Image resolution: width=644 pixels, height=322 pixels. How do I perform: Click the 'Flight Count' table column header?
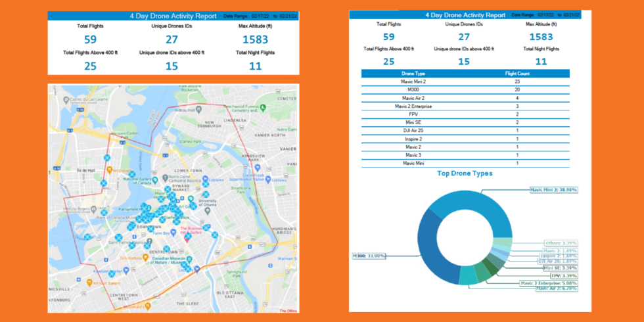(517, 74)
